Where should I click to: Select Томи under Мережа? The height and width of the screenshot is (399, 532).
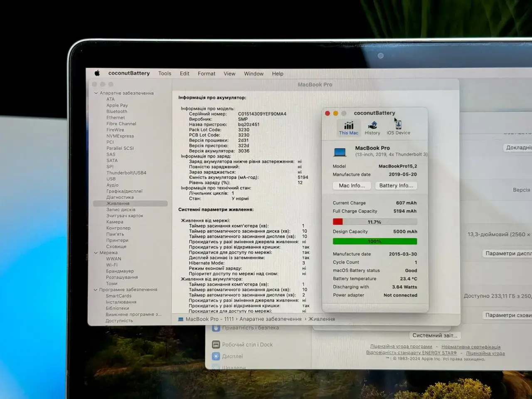pos(112,283)
